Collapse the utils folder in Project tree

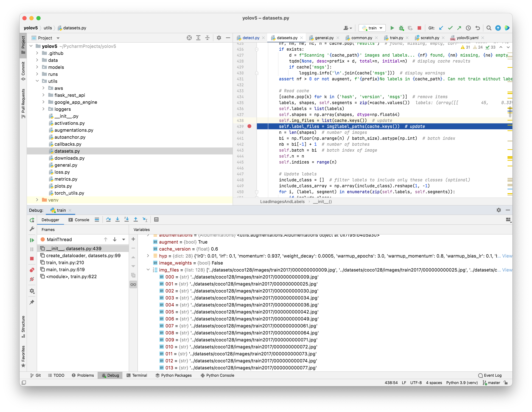37,81
